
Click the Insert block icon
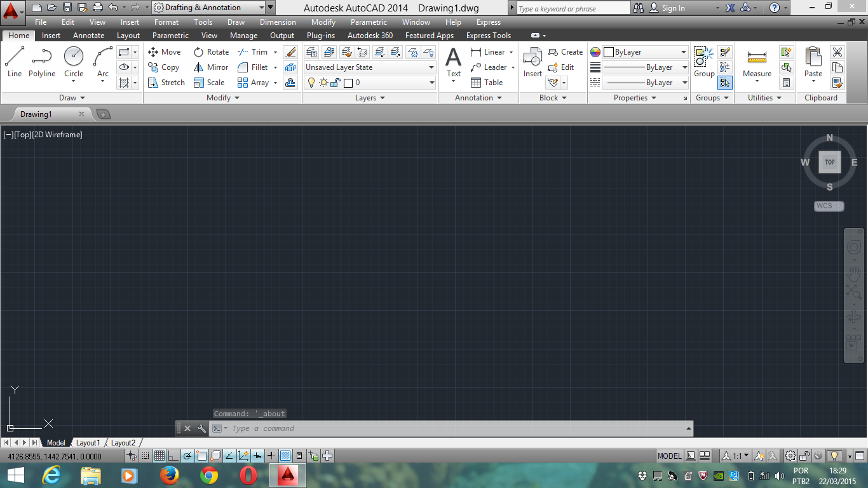click(532, 62)
